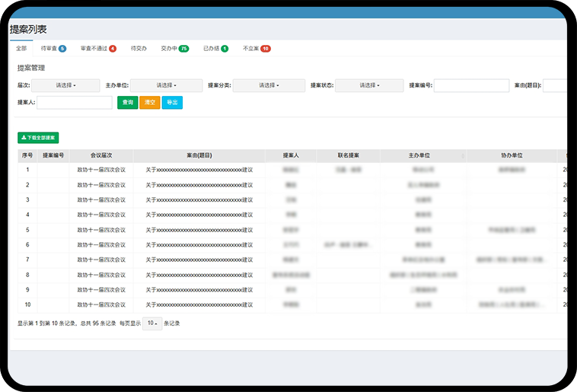Click the 不立案 badge count 10
This screenshot has height=392, width=577.
[x=266, y=49]
